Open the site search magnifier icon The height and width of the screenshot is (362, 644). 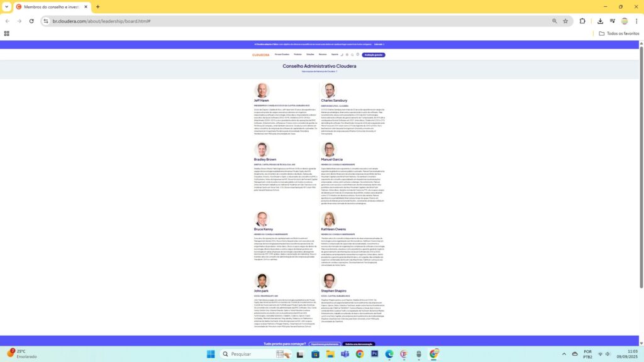coord(352,55)
